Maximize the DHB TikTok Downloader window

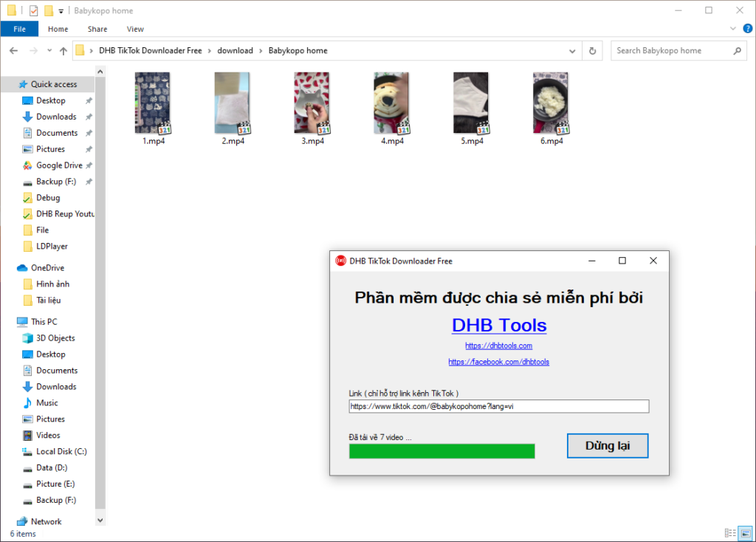(x=622, y=261)
